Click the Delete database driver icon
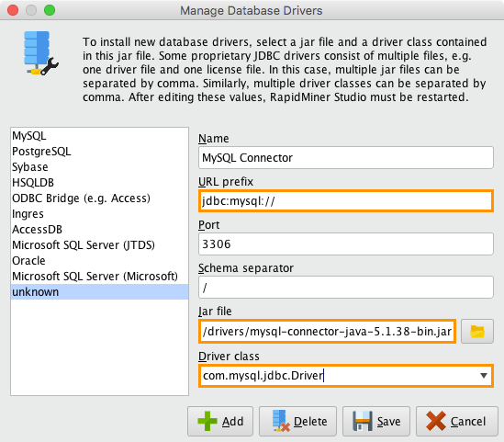504x442 pixels. coord(281,421)
